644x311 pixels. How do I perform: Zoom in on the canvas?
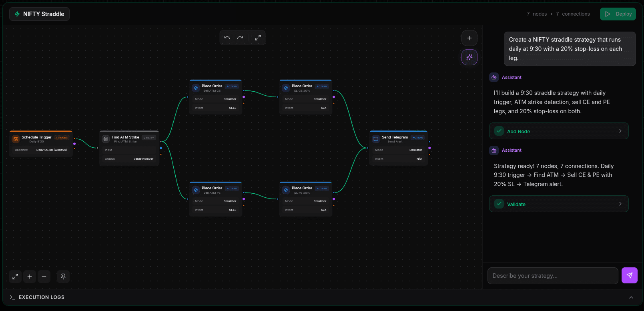(30, 277)
